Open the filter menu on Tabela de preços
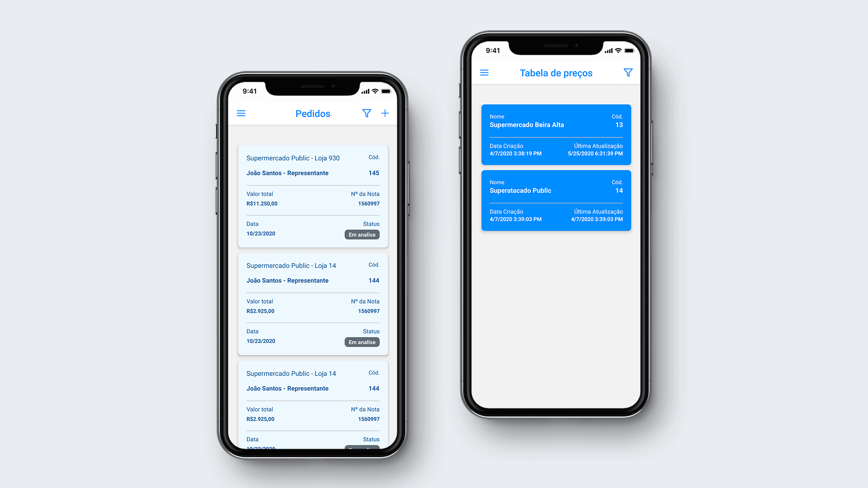The height and width of the screenshot is (488, 868). (x=628, y=73)
